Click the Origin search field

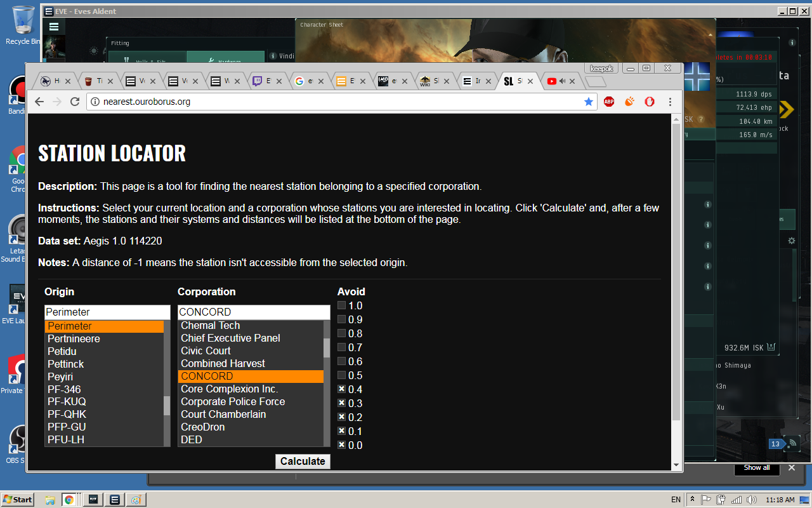(x=107, y=312)
